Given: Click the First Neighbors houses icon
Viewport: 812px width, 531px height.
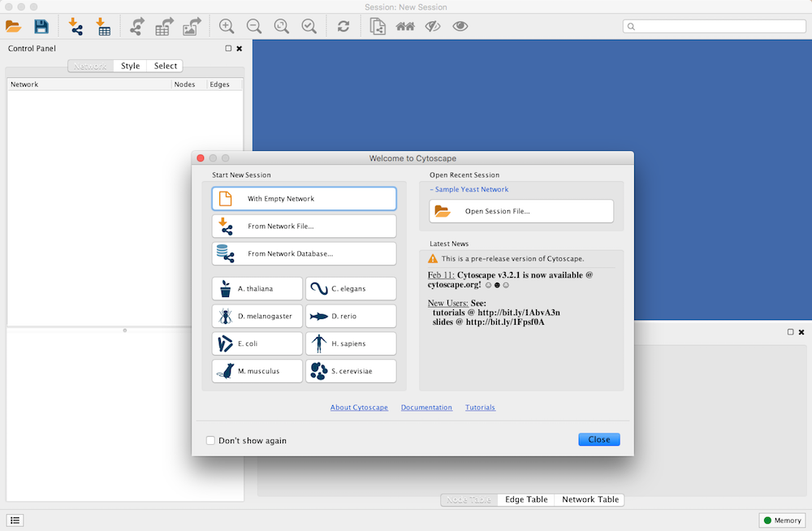Looking at the screenshot, I should 405,27.
